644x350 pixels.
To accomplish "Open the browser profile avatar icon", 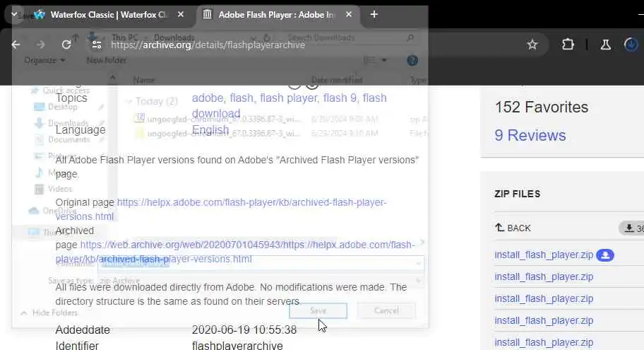I will [631, 44].
